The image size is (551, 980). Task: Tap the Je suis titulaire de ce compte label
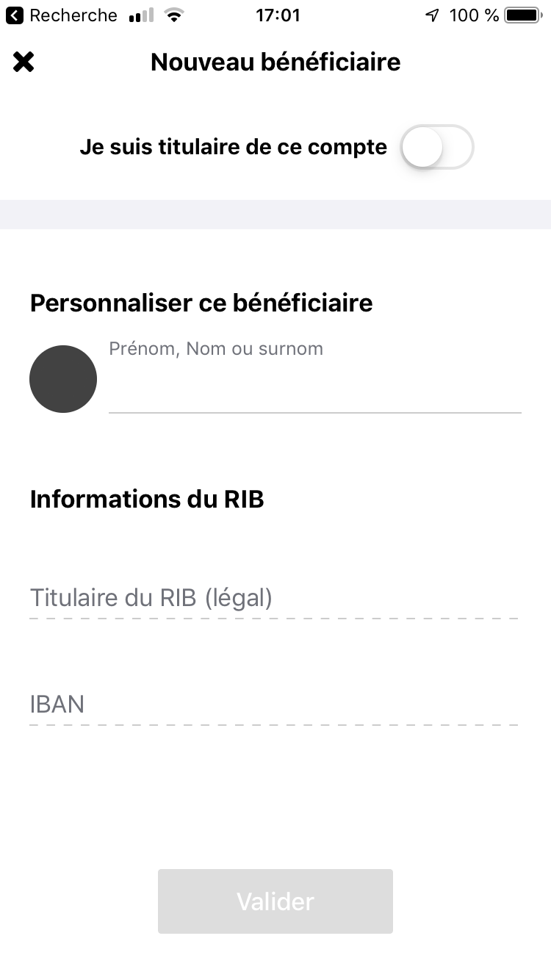233,147
